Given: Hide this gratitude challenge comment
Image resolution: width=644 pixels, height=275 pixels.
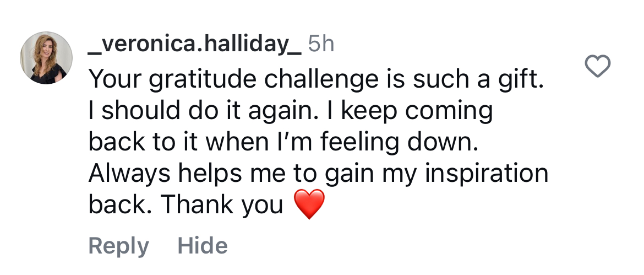Looking at the screenshot, I should [203, 246].
